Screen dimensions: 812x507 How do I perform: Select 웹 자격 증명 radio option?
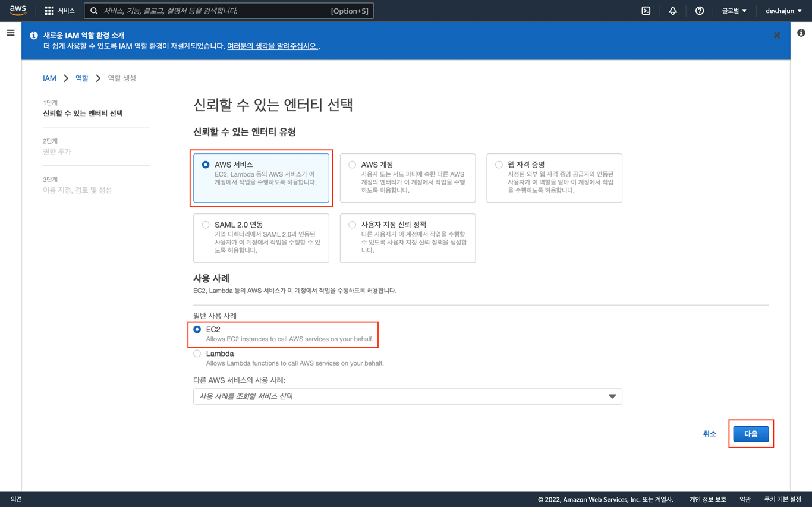coord(499,165)
